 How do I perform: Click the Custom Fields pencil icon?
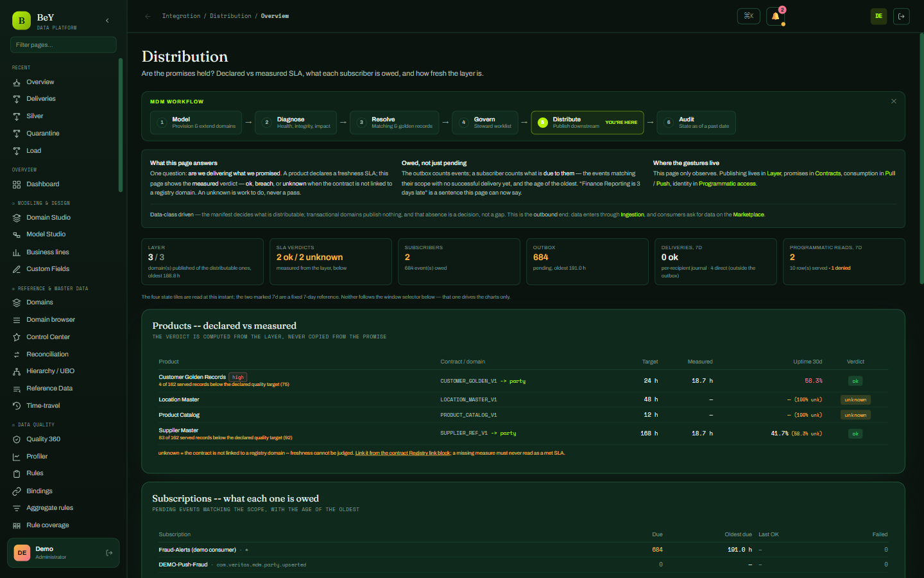pos(17,269)
